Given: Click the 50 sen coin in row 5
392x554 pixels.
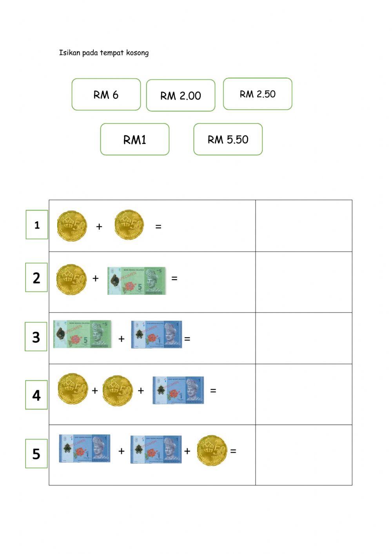Looking at the screenshot, I should [x=212, y=450].
